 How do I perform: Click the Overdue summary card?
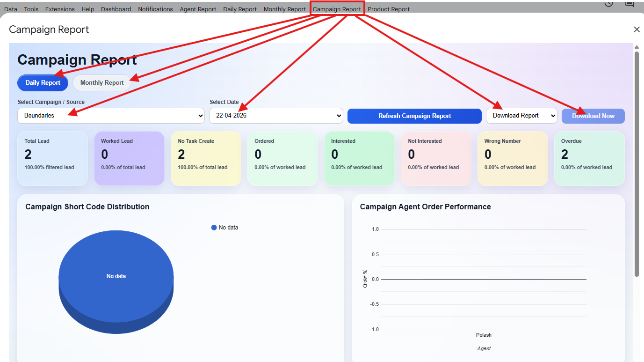coord(589,158)
